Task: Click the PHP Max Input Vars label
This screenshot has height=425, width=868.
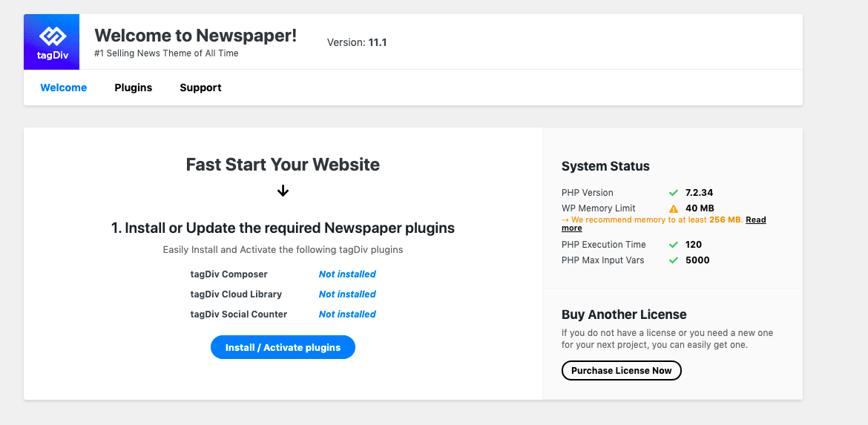Action: pos(603,260)
